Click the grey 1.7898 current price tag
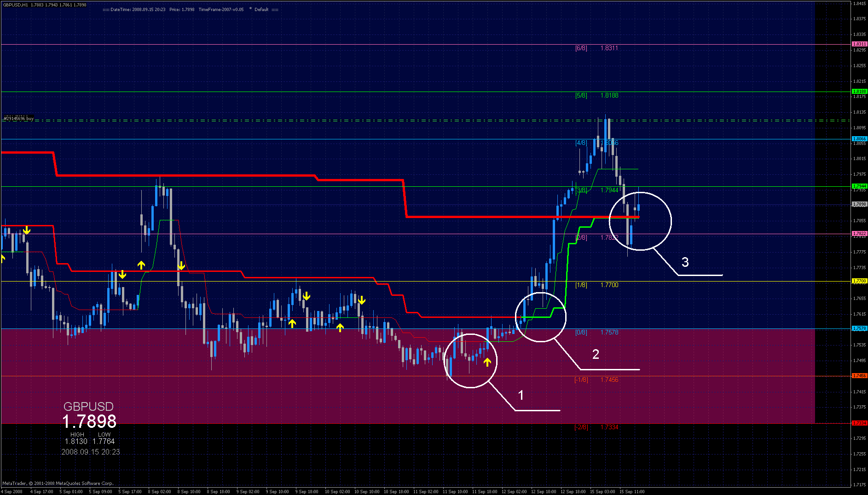The height and width of the screenshot is (495, 868). (x=859, y=204)
